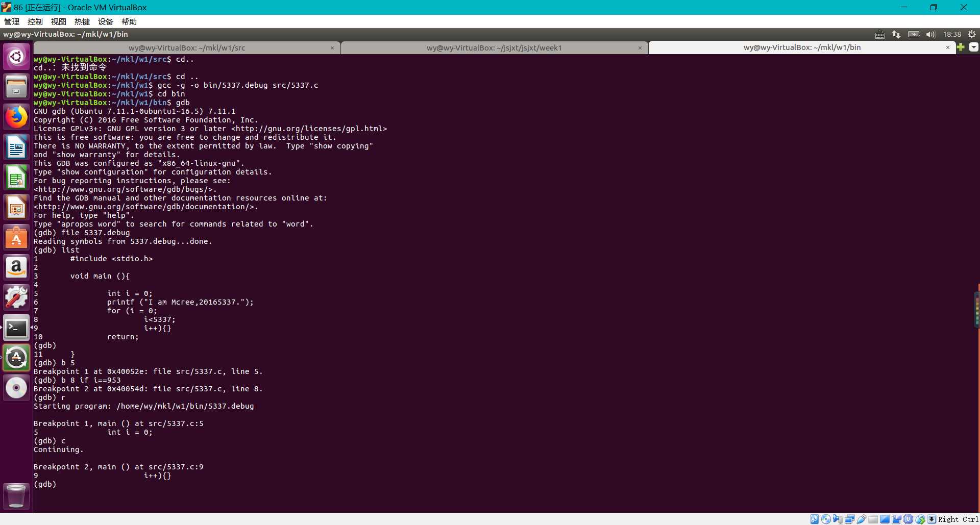Open Amazon launcher icon

point(16,267)
